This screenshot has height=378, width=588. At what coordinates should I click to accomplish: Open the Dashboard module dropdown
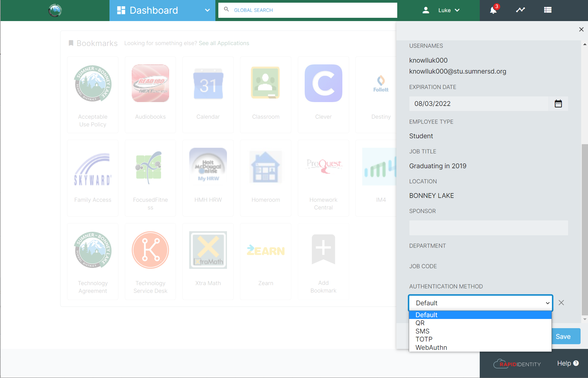coord(162,10)
